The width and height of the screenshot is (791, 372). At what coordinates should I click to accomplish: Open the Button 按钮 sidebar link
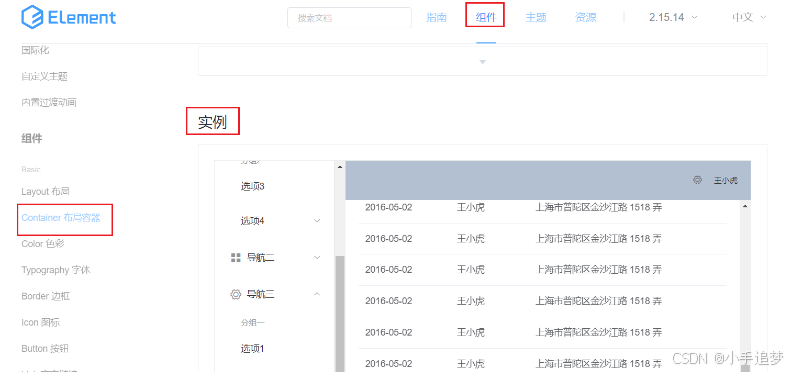point(45,349)
